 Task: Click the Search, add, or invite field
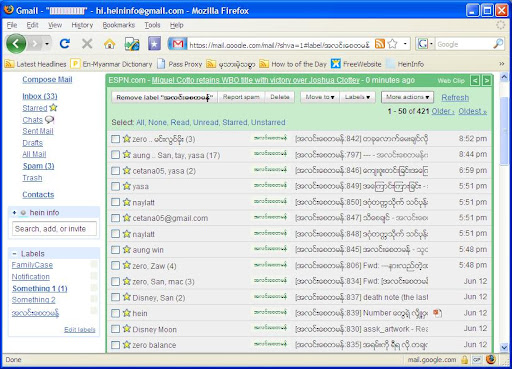pos(54,229)
